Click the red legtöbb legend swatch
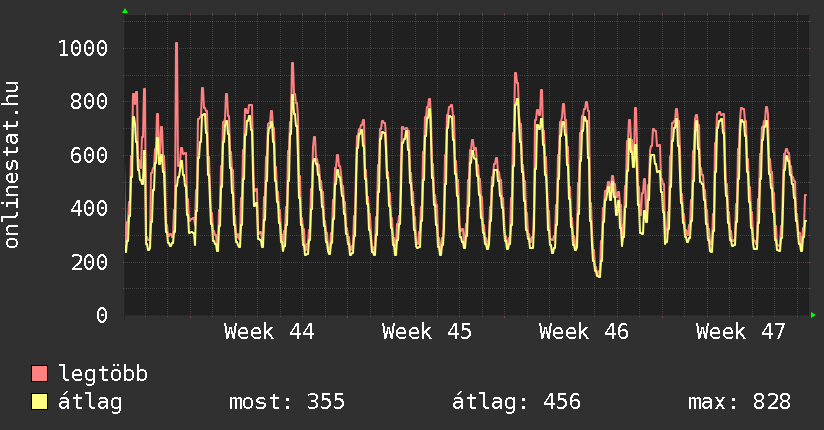The image size is (824, 430). point(40,374)
